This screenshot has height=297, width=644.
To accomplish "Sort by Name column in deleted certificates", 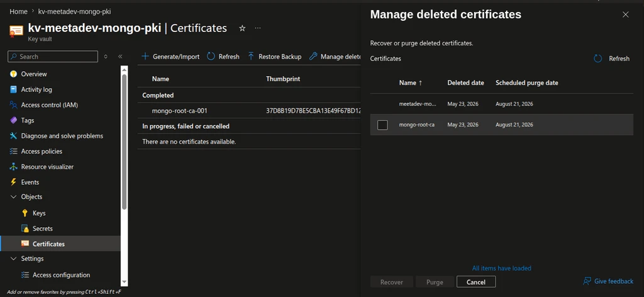I will click(x=410, y=82).
